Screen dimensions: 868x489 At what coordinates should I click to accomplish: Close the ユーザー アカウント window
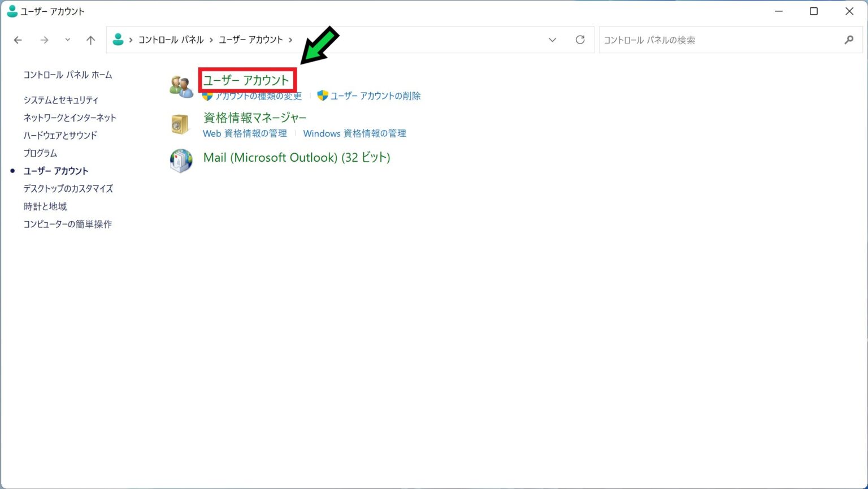coord(849,11)
